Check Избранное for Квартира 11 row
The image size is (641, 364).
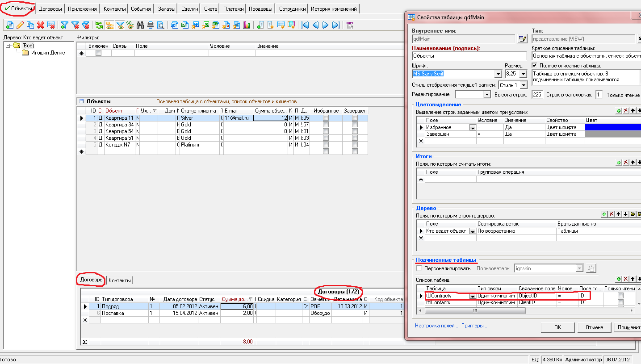pyautogui.click(x=326, y=118)
